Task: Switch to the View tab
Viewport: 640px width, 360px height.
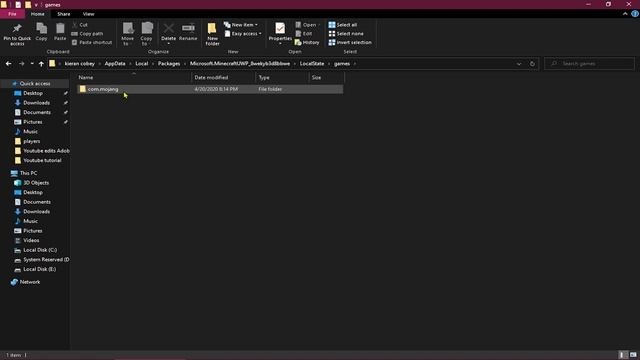Action: 89,14
